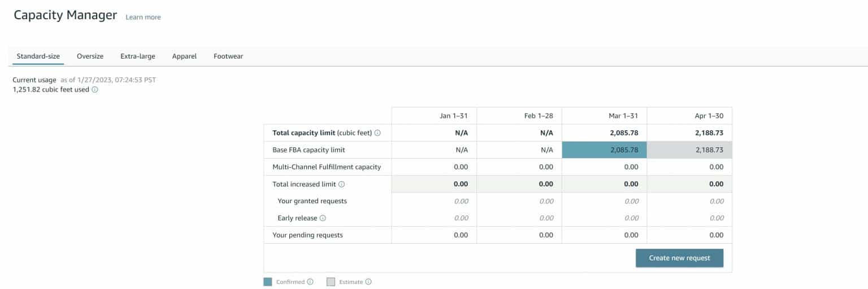
Task: Open the Extra-large tab
Action: click(137, 56)
